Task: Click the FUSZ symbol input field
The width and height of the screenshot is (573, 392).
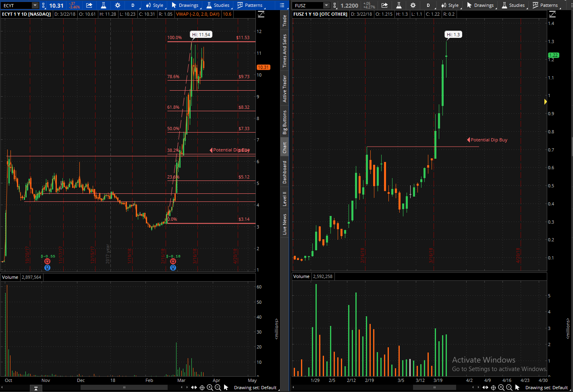Action: pyautogui.click(x=308, y=5)
